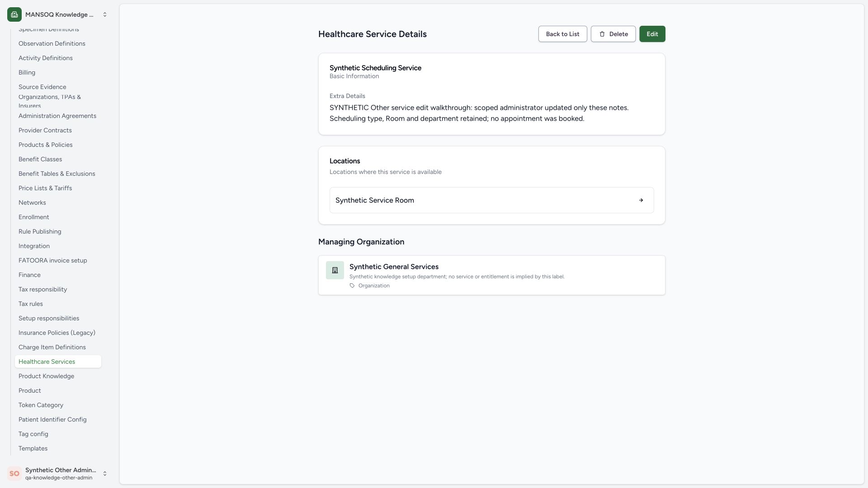Click the Edit button
Viewport: 868px width, 488px height.
coord(652,34)
